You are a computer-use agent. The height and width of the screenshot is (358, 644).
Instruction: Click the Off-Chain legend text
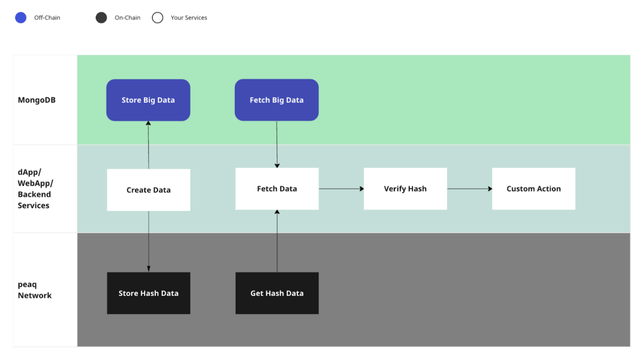pyautogui.click(x=47, y=18)
